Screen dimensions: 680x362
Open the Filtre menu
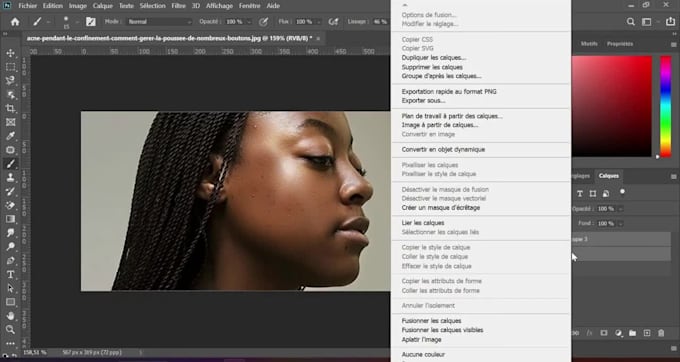pos(178,6)
